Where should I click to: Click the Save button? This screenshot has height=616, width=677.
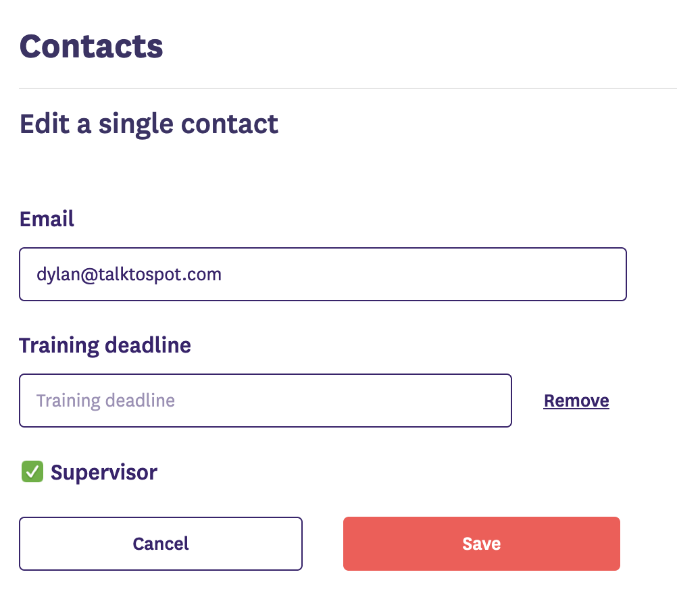(481, 544)
